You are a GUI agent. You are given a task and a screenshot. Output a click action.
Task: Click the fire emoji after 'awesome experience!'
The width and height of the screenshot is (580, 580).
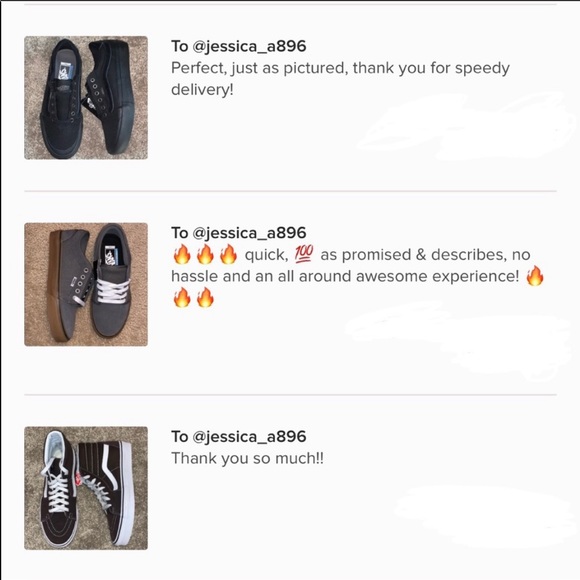[x=535, y=276]
